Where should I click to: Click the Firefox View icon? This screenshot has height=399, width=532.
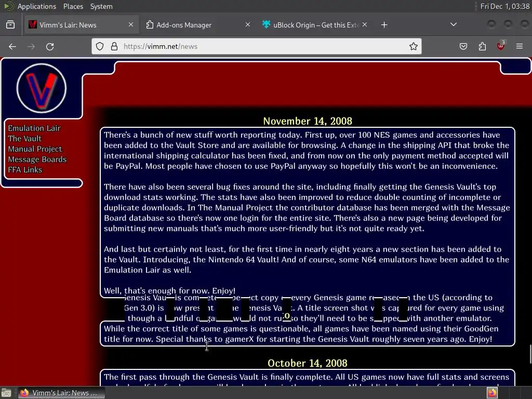(x=10, y=25)
